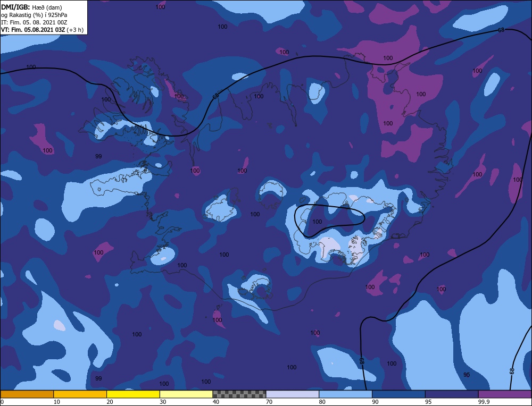
Task: Click the '40' legend scale value
Action: click(x=216, y=402)
